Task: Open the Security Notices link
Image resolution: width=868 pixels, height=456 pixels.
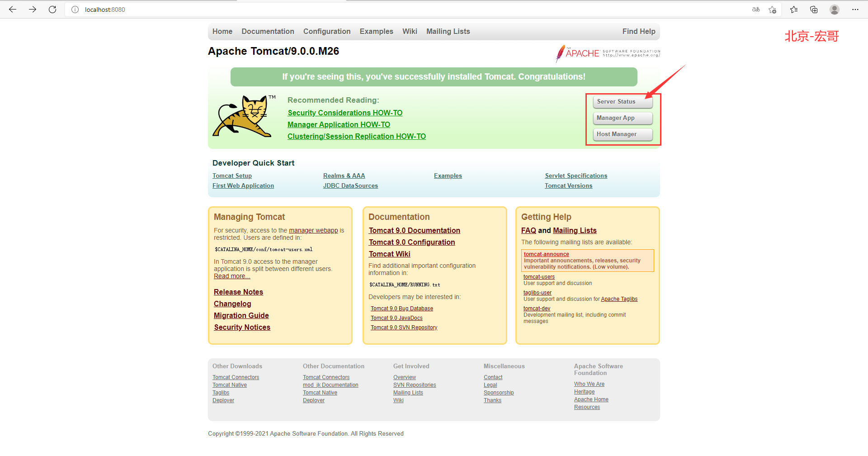Action: tap(242, 328)
